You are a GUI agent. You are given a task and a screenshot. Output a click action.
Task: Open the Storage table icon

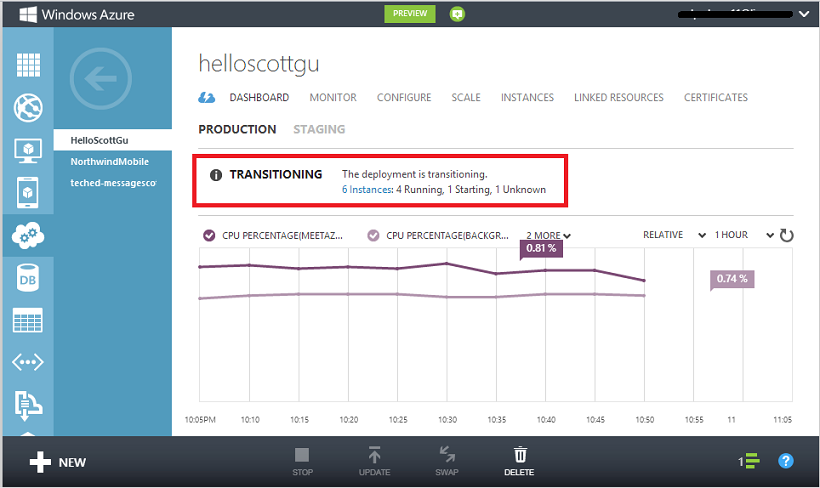point(28,320)
